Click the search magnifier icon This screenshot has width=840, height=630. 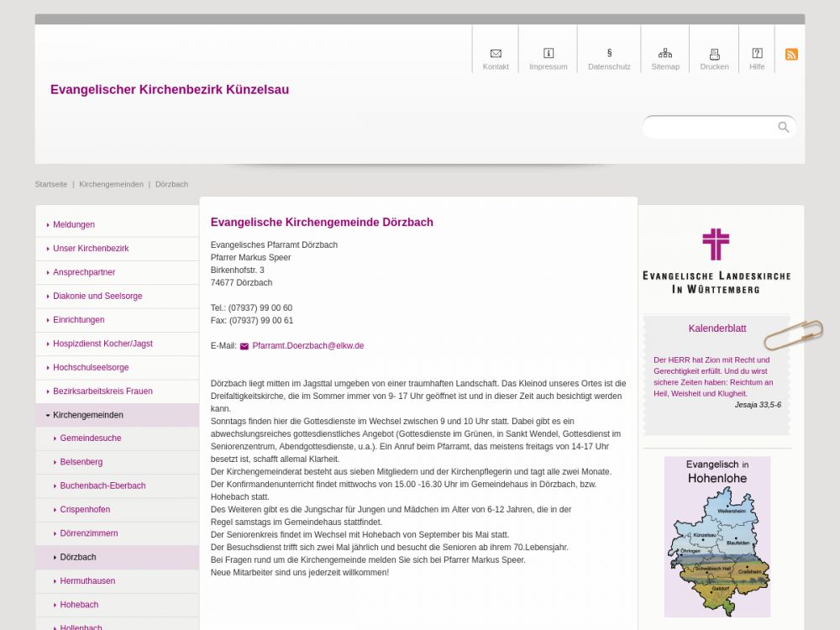tap(784, 128)
